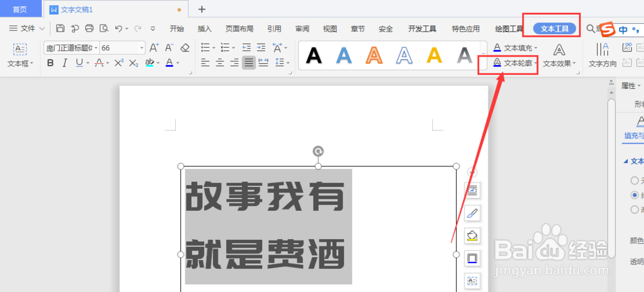Open the font size 66 dropdown
This screenshot has width=644, height=292.
(x=142, y=48)
